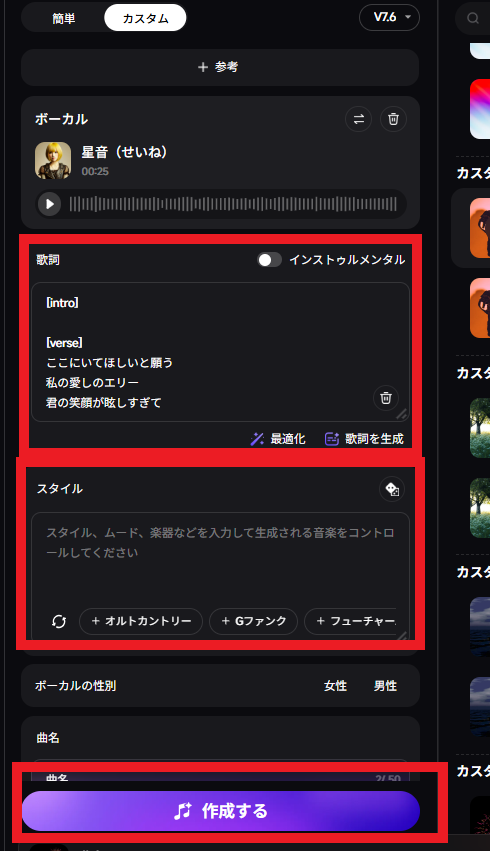Screen dimensions: 490x851
Task: Seek in the vocal waveform bar
Action: (x=233, y=204)
